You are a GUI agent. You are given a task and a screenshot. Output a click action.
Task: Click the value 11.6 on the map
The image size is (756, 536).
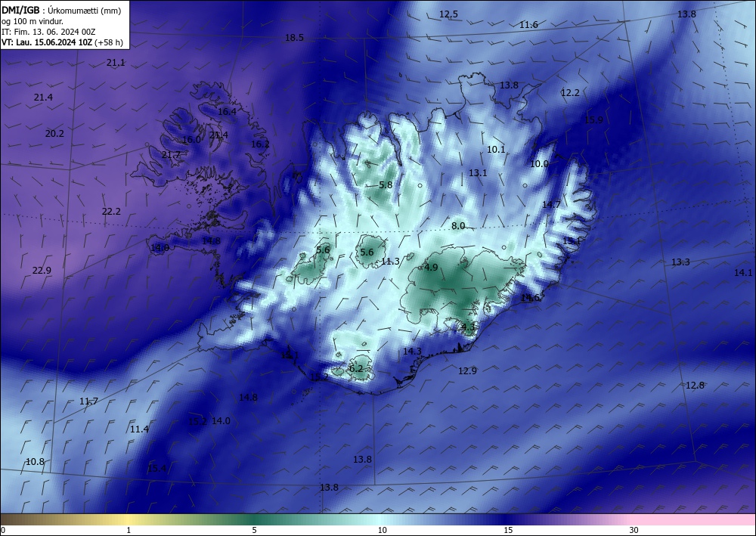(x=528, y=25)
